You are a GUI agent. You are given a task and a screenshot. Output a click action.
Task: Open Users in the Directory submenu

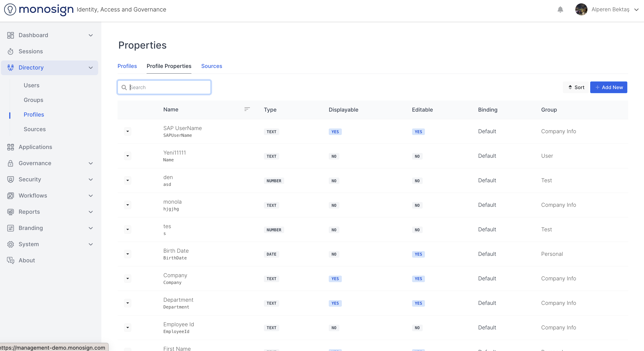pyautogui.click(x=32, y=85)
